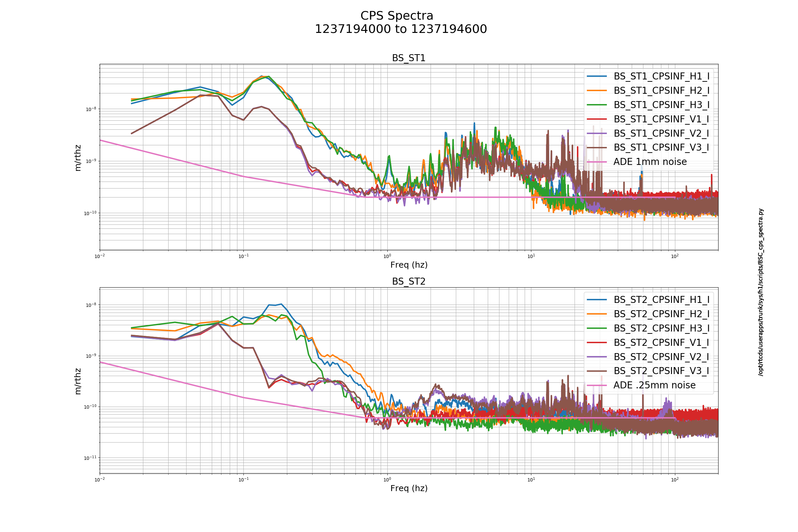
Task: Click the pink line sample for ADE 1mm noise
Action: (x=597, y=162)
